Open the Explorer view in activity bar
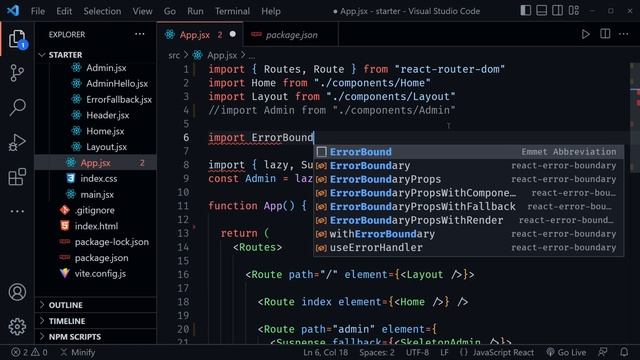The image size is (640, 360). (17, 39)
